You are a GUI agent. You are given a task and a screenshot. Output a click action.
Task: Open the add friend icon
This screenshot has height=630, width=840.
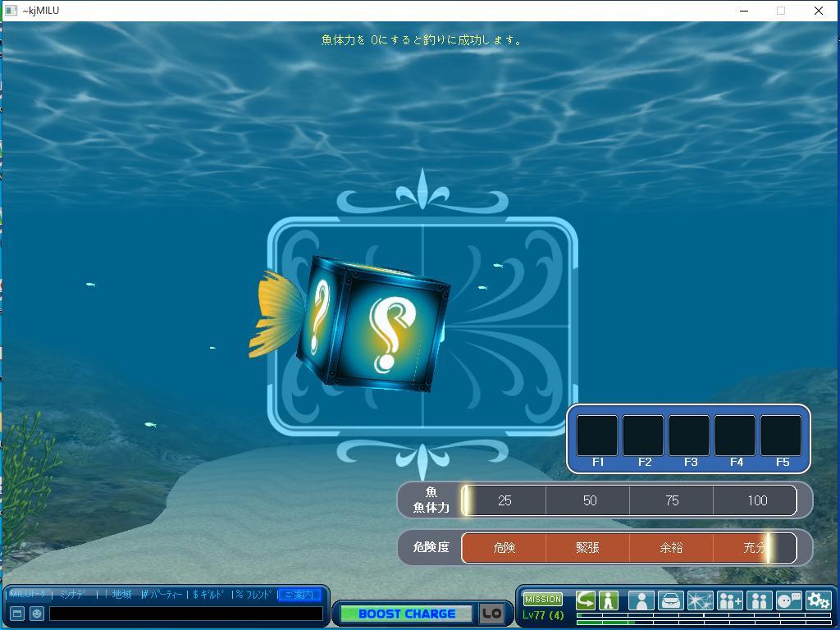tap(729, 600)
